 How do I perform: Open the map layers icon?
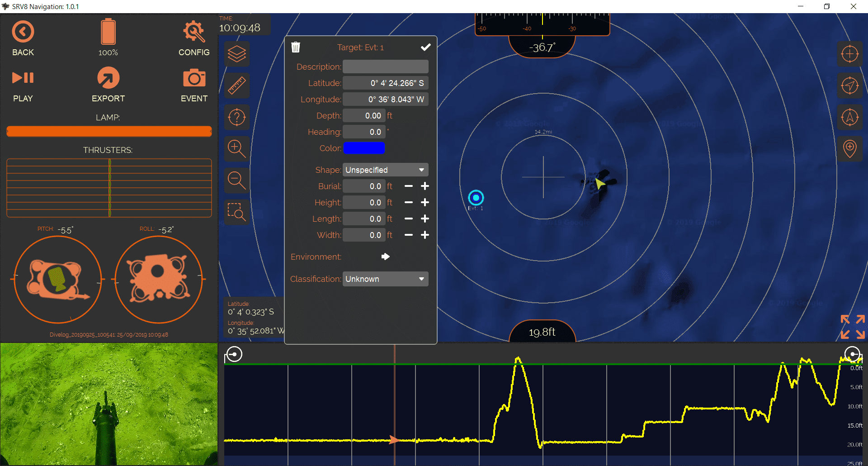237,54
